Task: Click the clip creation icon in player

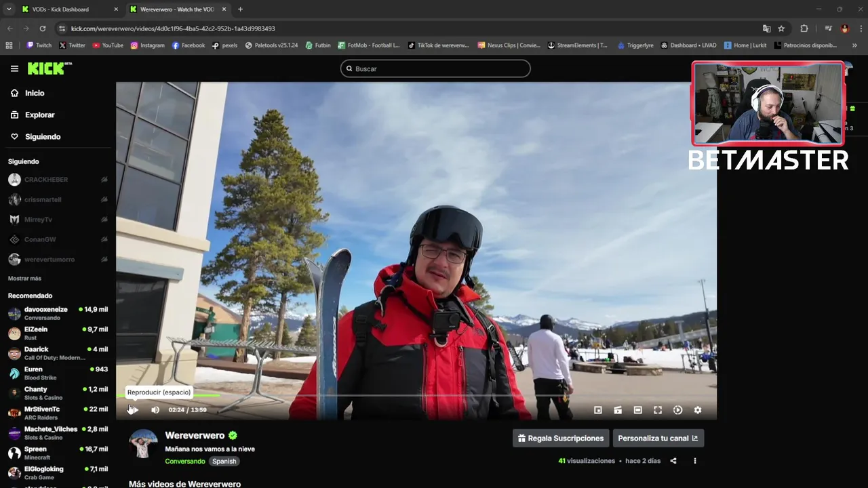Action: 618,410
